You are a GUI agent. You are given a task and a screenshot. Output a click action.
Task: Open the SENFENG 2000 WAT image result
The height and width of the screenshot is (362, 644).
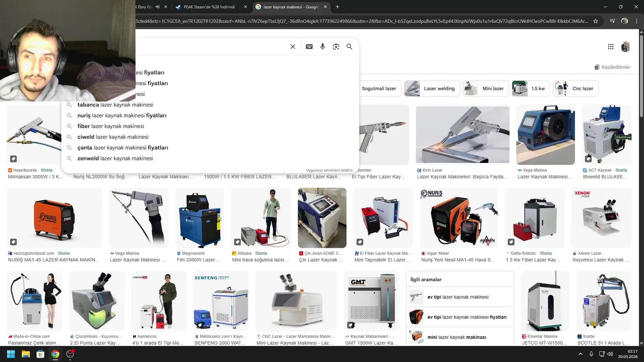[x=221, y=301]
